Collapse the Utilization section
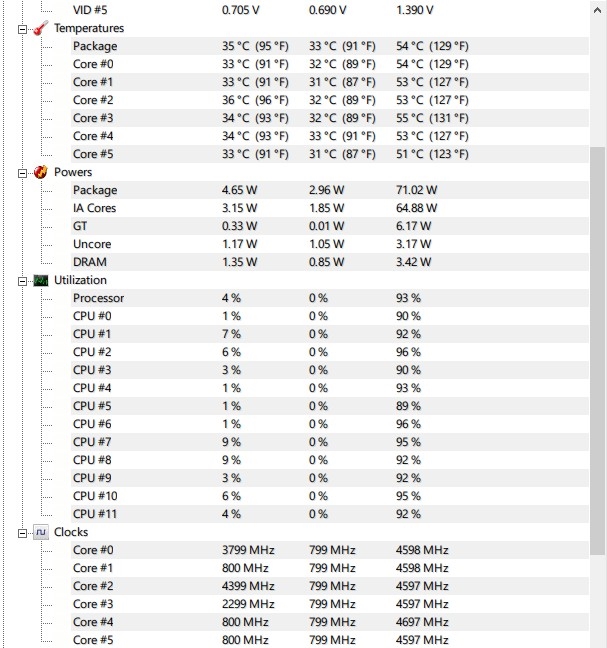This screenshot has width=607, height=648. [x=22, y=281]
